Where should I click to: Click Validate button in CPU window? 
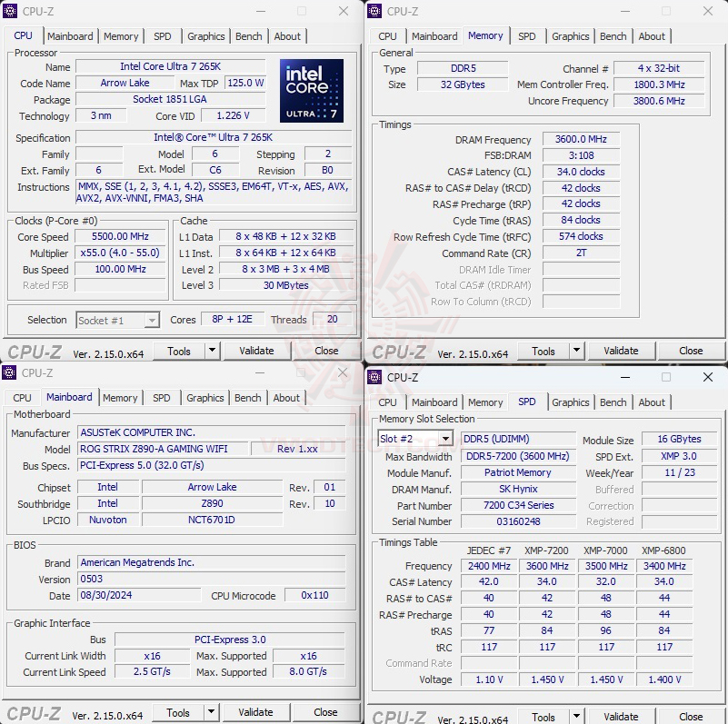point(256,351)
